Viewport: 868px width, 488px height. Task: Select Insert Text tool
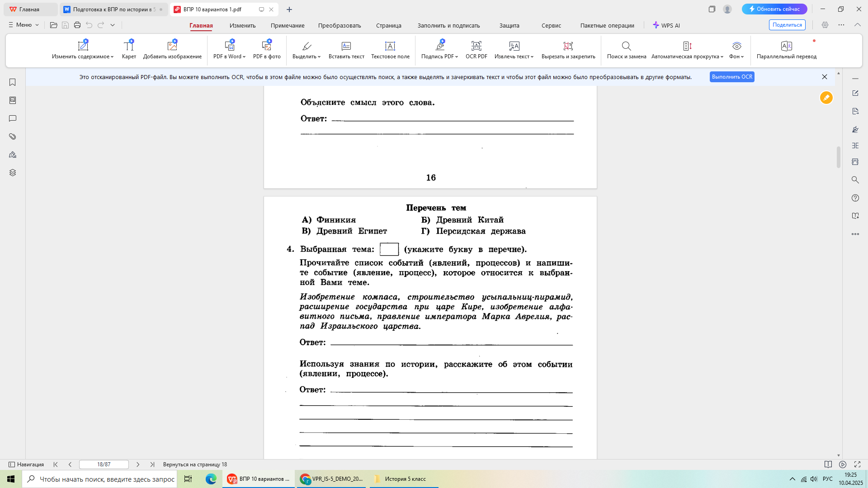346,50
